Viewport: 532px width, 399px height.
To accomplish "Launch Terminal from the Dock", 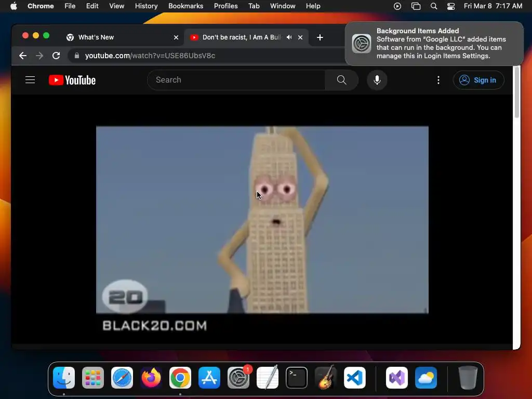I will (297, 378).
